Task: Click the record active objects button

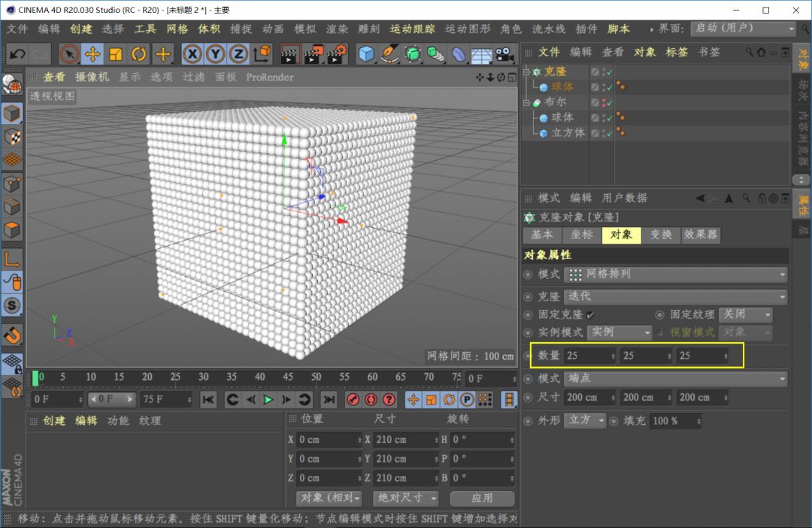Action: click(x=353, y=399)
